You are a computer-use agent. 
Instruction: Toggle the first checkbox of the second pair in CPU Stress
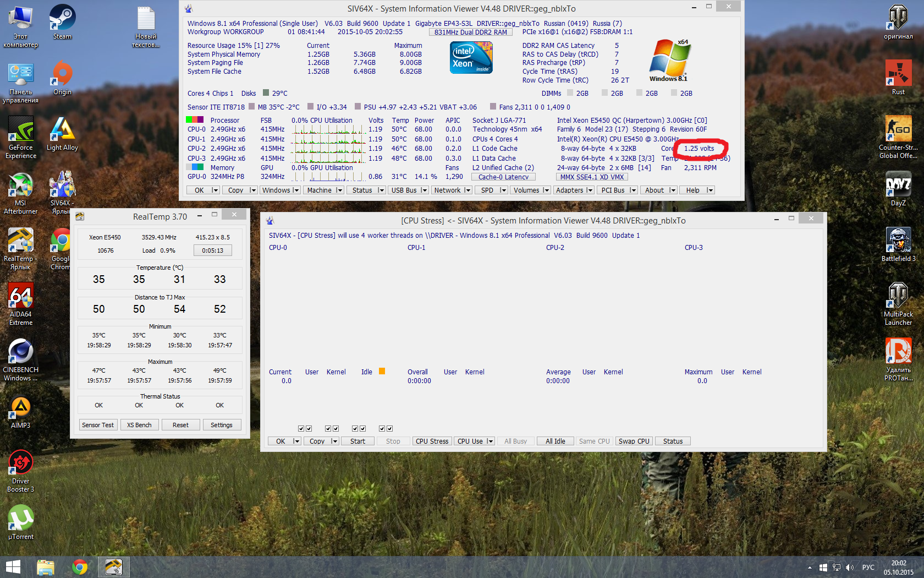(x=328, y=428)
